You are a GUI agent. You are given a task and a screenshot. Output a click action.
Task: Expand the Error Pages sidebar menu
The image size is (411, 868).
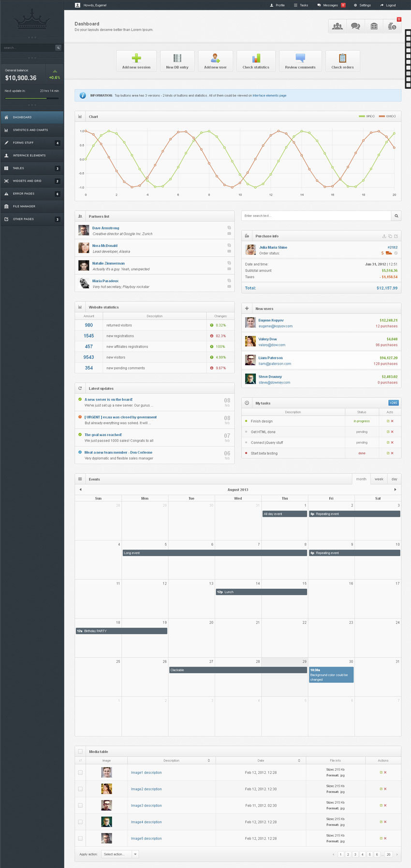tap(32, 194)
